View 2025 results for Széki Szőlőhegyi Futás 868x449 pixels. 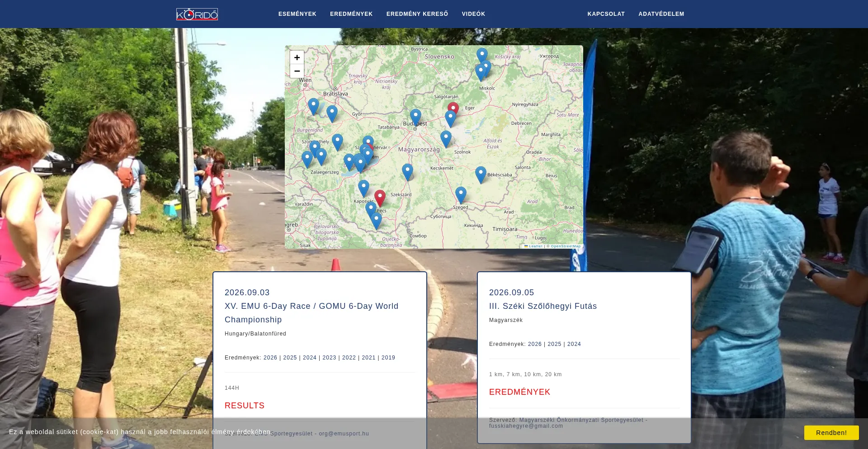click(x=555, y=344)
